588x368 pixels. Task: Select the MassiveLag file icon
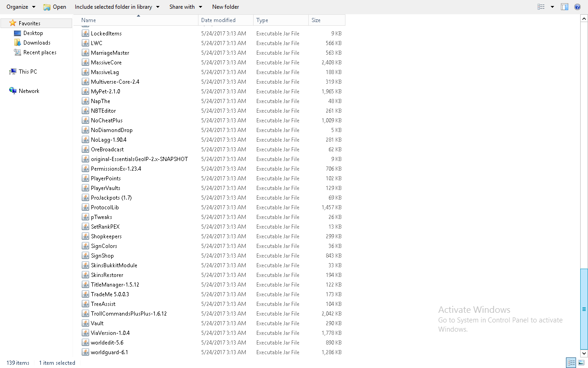[x=85, y=72]
